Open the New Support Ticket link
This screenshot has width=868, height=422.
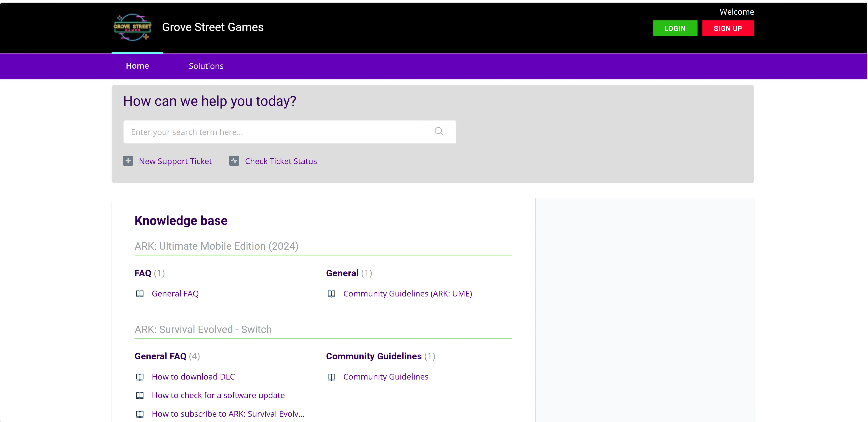tap(175, 161)
